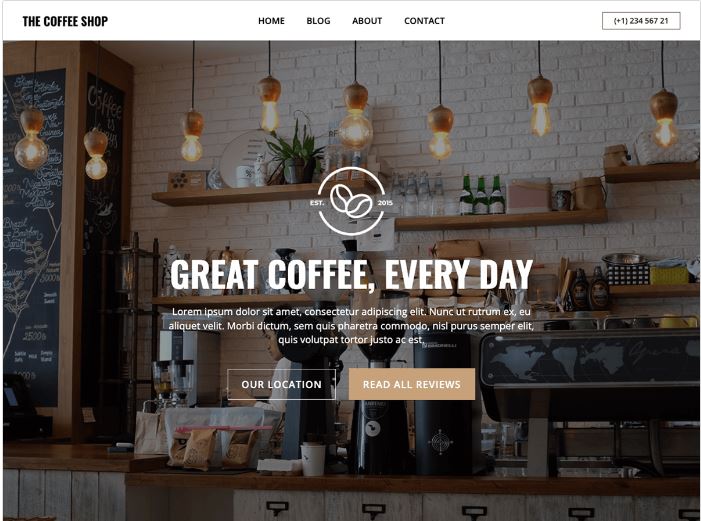
Task: Click the coffee bean emblem logo
Action: [351, 201]
